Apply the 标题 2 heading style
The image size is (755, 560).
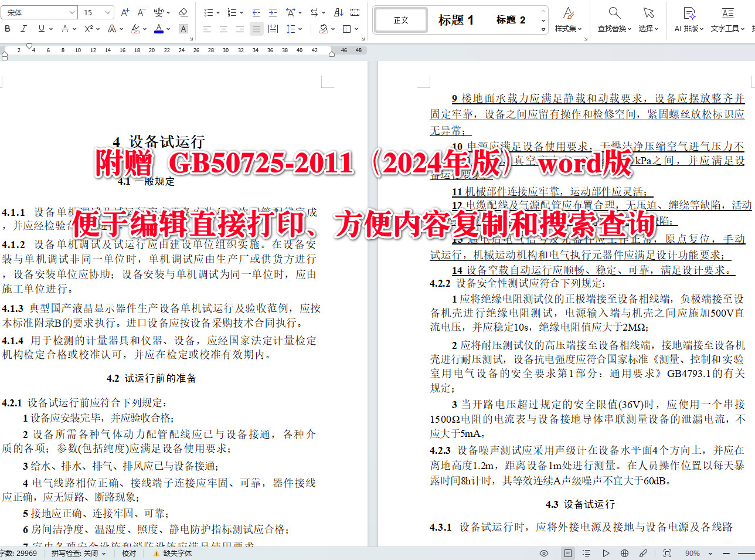click(511, 20)
